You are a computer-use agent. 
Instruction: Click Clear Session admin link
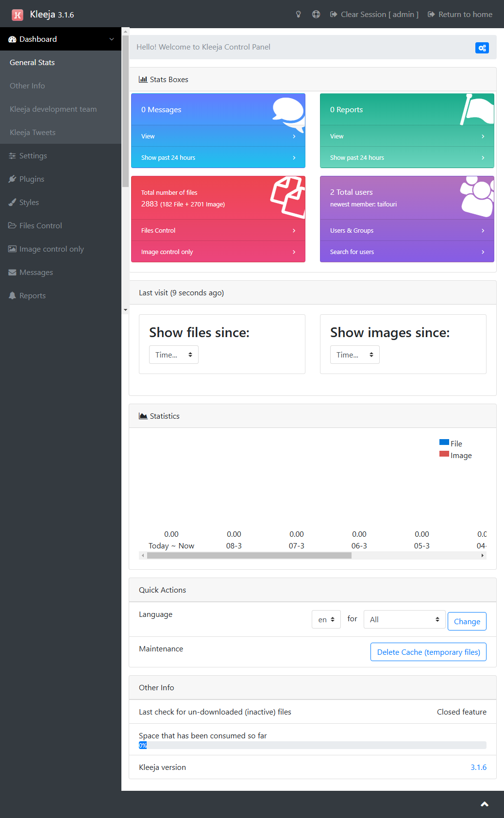click(x=374, y=15)
